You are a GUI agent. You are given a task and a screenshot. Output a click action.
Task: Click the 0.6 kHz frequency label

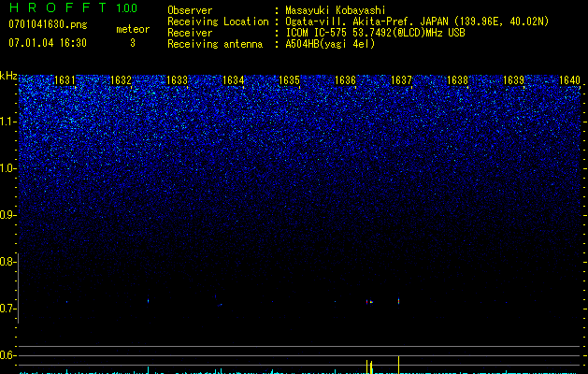tap(7, 355)
